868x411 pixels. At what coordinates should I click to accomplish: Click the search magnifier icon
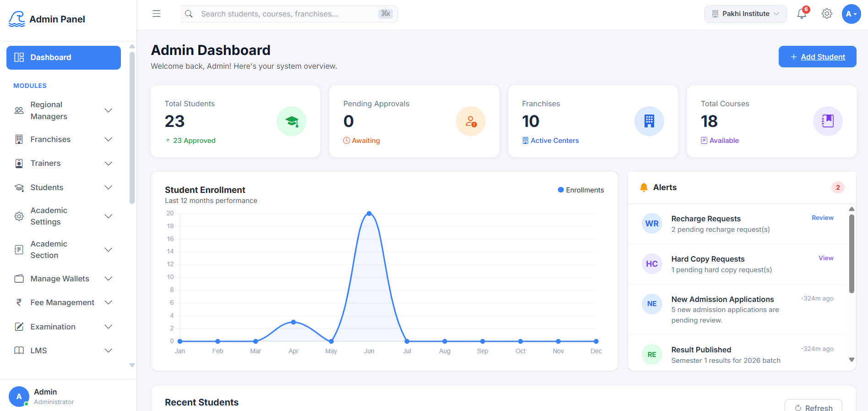click(189, 14)
